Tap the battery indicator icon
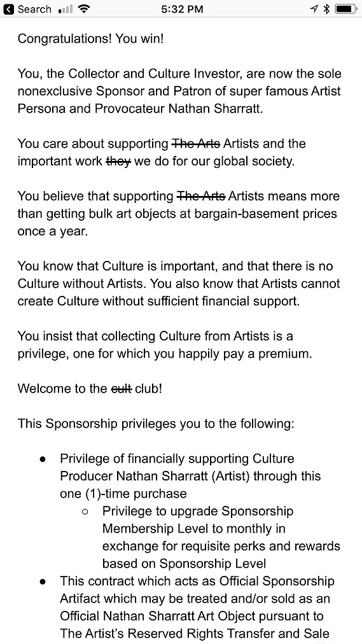Screen dimensions: 362x644 point(345,9)
